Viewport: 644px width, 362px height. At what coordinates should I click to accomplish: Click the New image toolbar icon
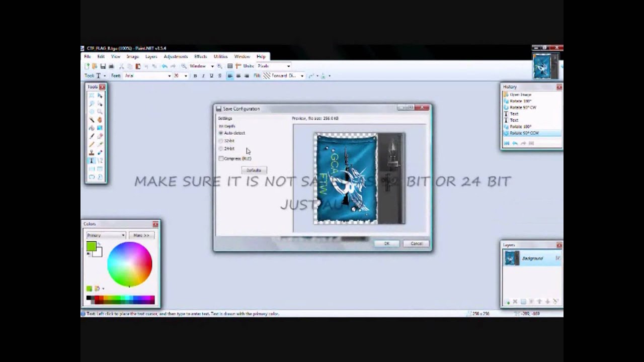tap(87, 66)
